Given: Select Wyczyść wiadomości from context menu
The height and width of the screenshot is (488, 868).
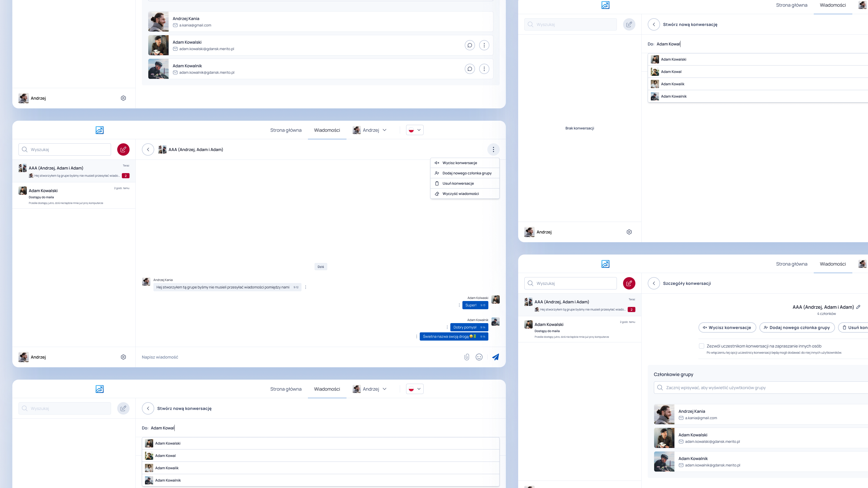Looking at the screenshot, I should [x=460, y=194].
